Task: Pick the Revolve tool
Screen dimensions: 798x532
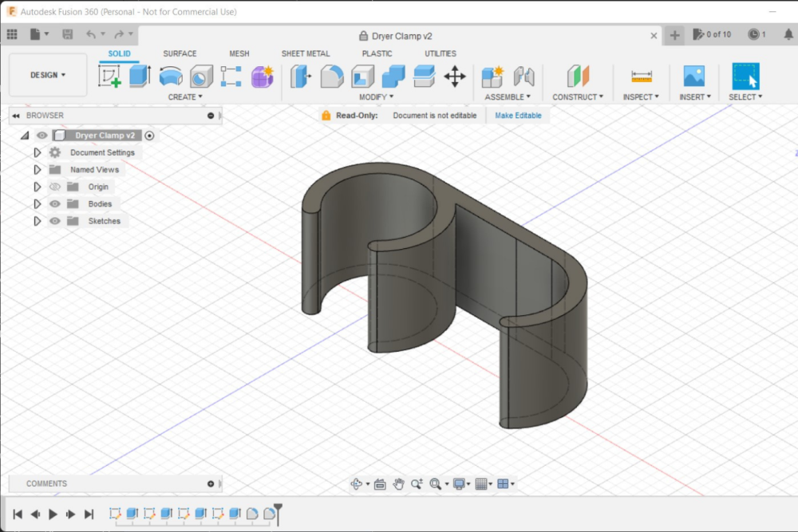Action: (x=171, y=77)
